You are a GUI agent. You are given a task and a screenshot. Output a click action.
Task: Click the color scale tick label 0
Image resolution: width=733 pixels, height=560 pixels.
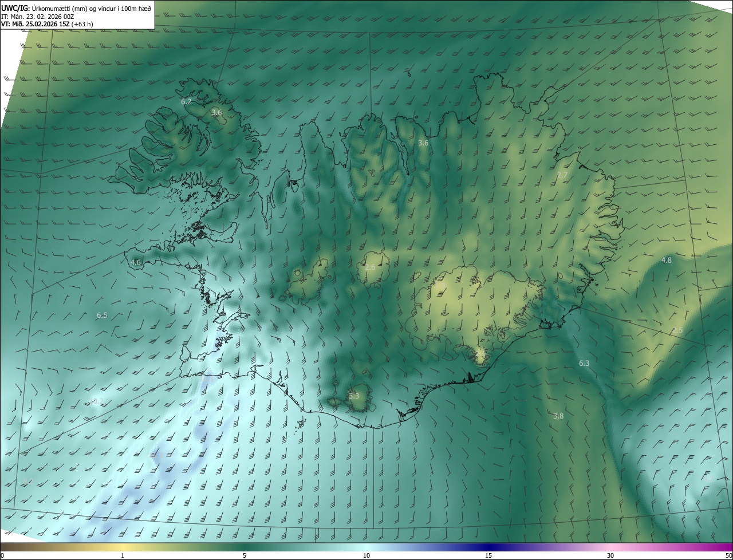[2, 556]
